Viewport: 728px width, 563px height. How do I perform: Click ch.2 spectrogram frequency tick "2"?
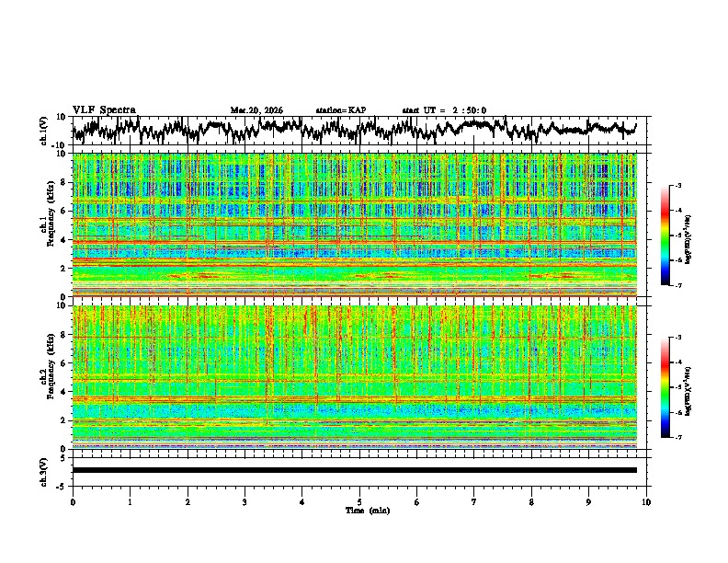[64, 420]
